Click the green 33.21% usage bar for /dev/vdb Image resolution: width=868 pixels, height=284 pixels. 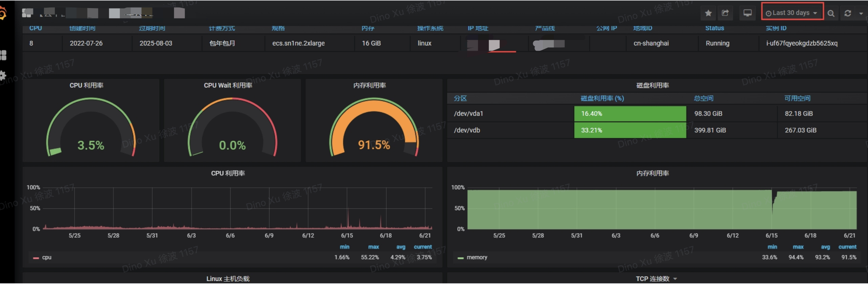pyautogui.click(x=630, y=130)
